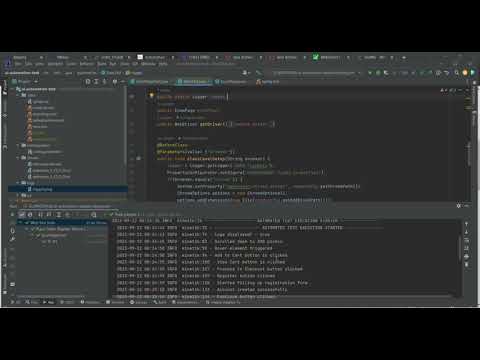480x360 pixels.
Task: Click the Search Everywhere magnifier icon
Action: coord(456,73)
